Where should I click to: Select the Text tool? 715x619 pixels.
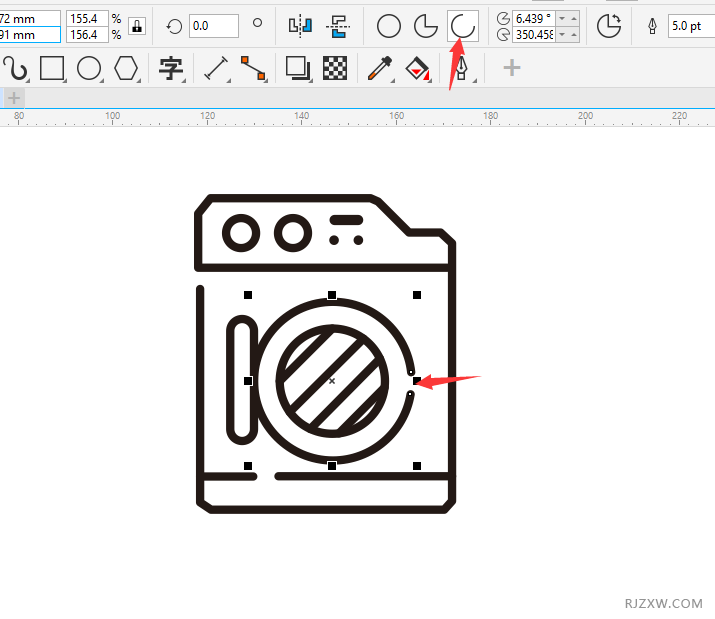(171, 68)
